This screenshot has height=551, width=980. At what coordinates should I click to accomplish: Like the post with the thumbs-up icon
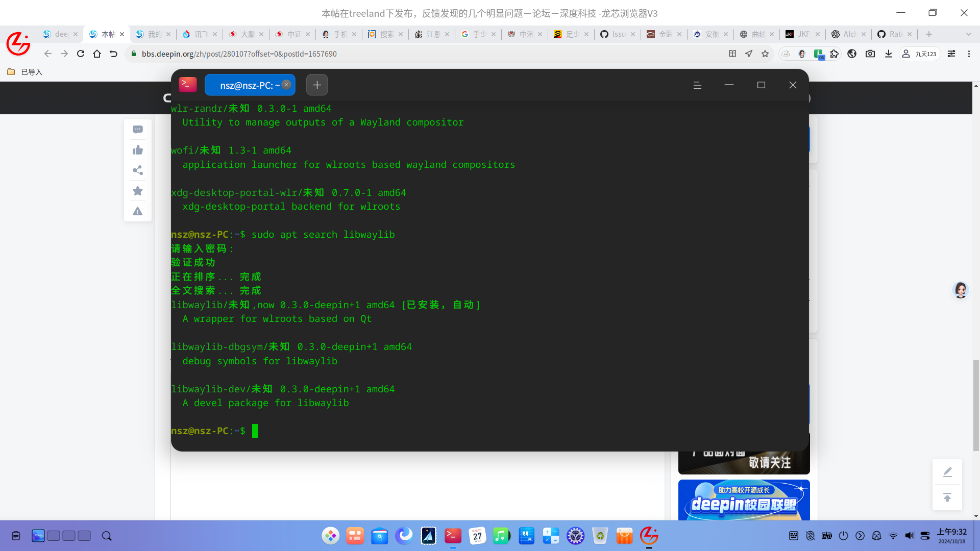pyautogui.click(x=138, y=150)
